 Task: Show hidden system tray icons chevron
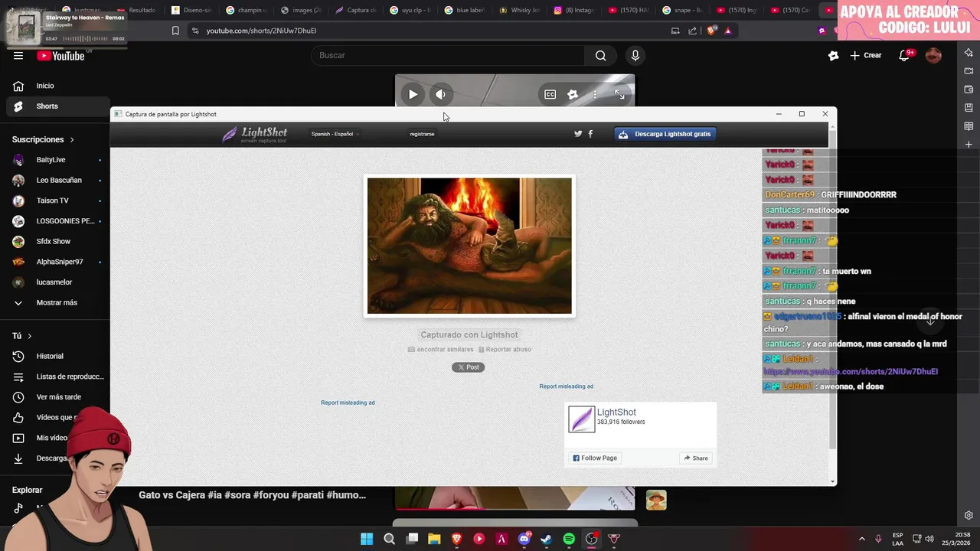(861, 539)
